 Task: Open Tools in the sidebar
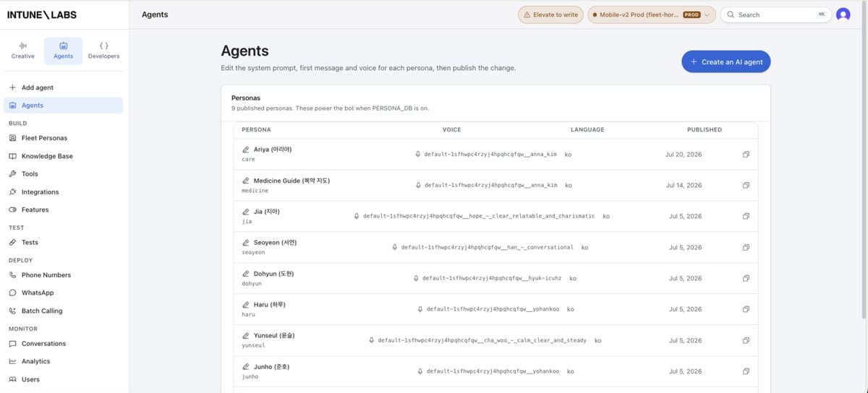[30, 174]
